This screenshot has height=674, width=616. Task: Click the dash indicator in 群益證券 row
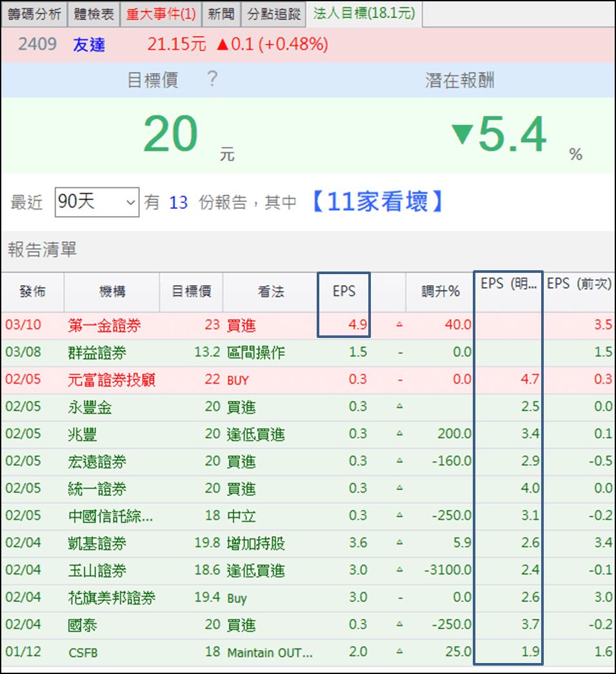[401, 353]
